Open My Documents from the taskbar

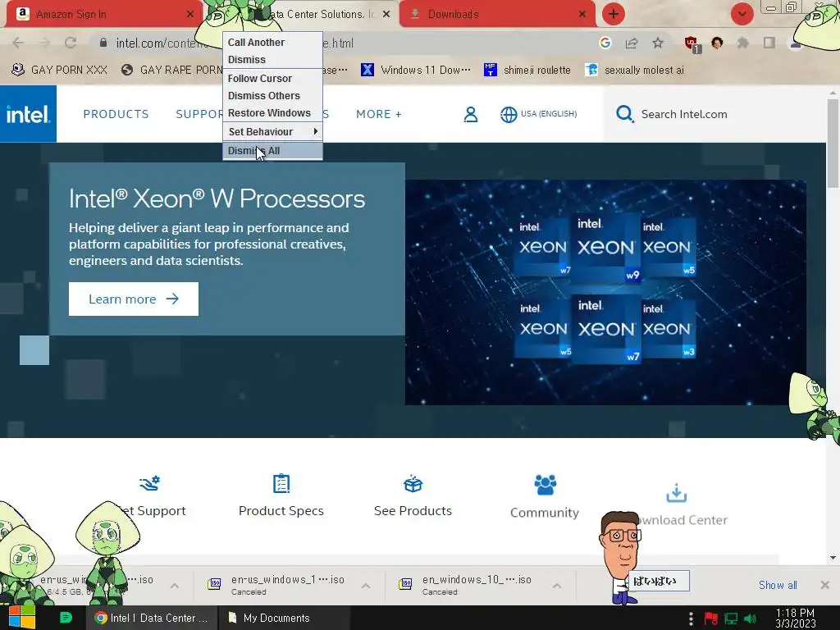(x=284, y=618)
